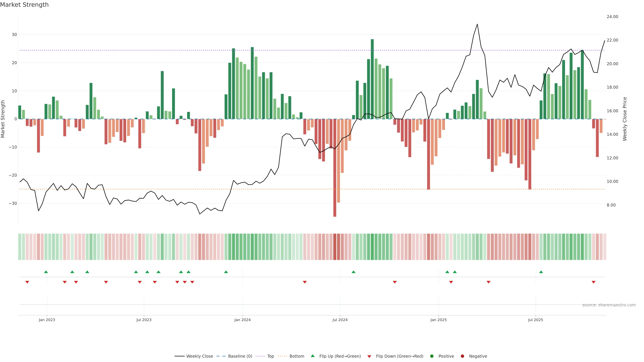The image size is (644, 362).
Task: Click the green Flip Up legend triangle
Action: pyautogui.click(x=312, y=356)
